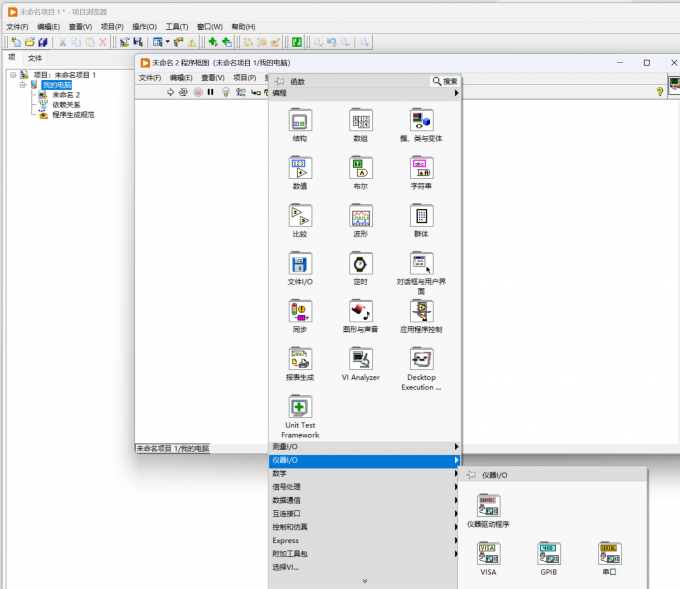The image size is (680, 589).
Task: Open 工具(T) menu in Project Explorer
Action: pyautogui.click(x=177, y=27)
